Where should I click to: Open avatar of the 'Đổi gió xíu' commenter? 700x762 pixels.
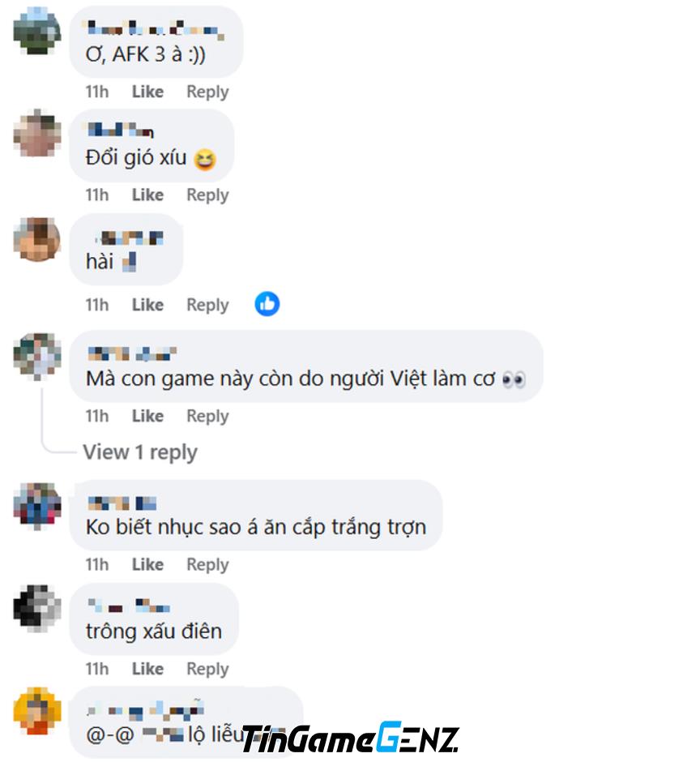click(x=37, y=133)
